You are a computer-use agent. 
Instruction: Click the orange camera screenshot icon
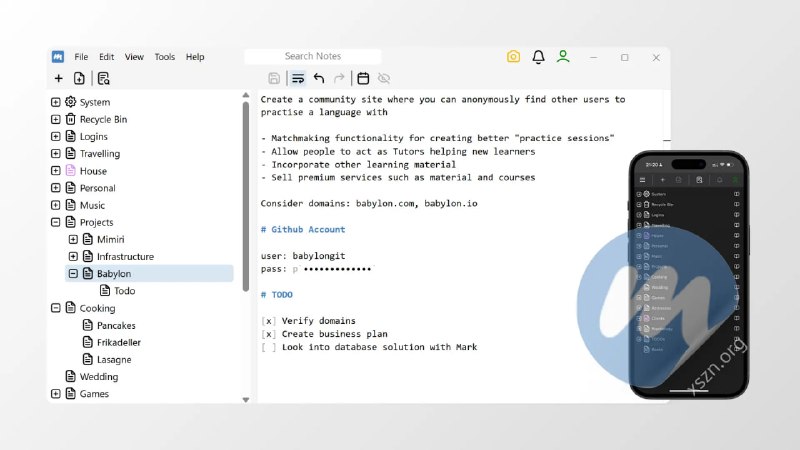pos(513,57)
